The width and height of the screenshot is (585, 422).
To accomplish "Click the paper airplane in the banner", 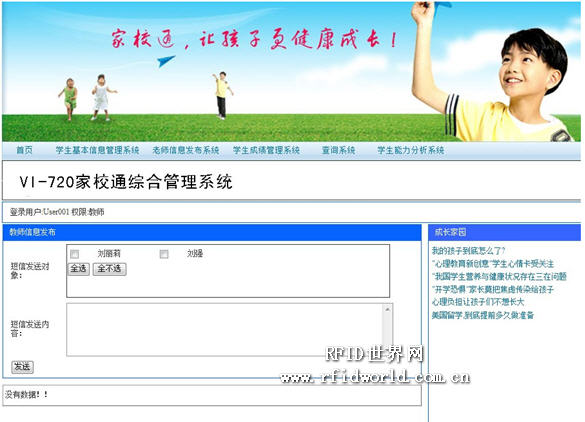I will [x=165, y=60].
